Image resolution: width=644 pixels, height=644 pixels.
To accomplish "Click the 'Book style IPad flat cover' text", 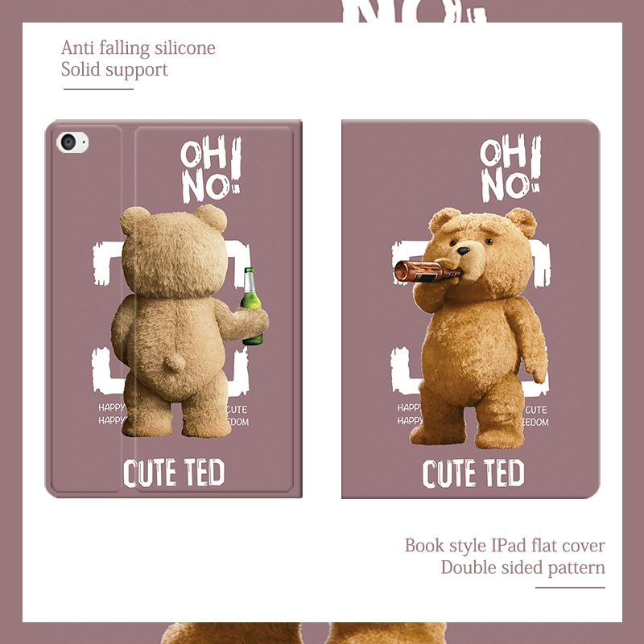I will point(505,546).
